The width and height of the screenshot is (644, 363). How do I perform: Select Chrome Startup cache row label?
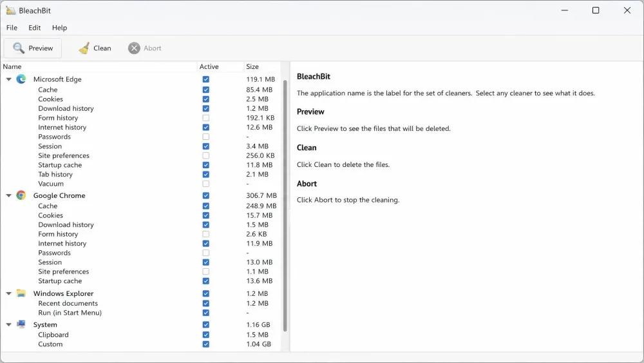click(x=60, y=281)
